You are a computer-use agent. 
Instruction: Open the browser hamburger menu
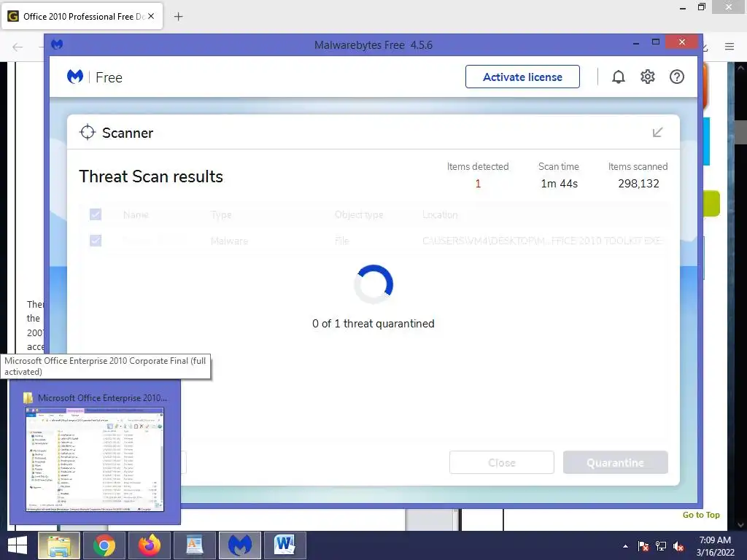(729, 47)
